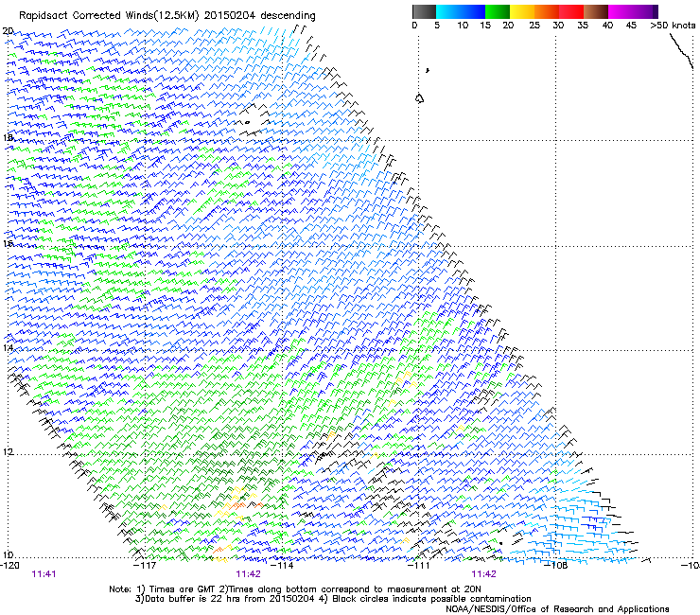The width and height of the screenshot is (700, 615).
Task: Click longitude label '-120' on bottom axis
Action: click(9, 566)
